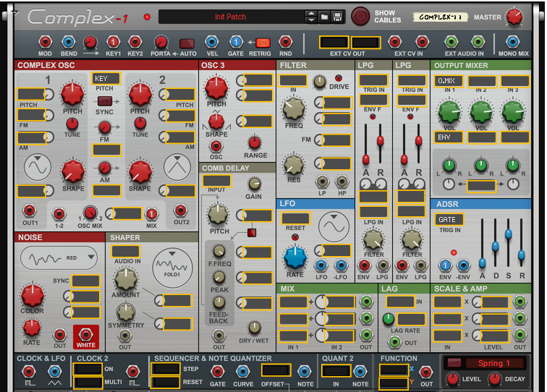The width and height of the screenshot is (547, 392).
Task: Click the Comb Delay OUT jack
Action: click(219, 336)
